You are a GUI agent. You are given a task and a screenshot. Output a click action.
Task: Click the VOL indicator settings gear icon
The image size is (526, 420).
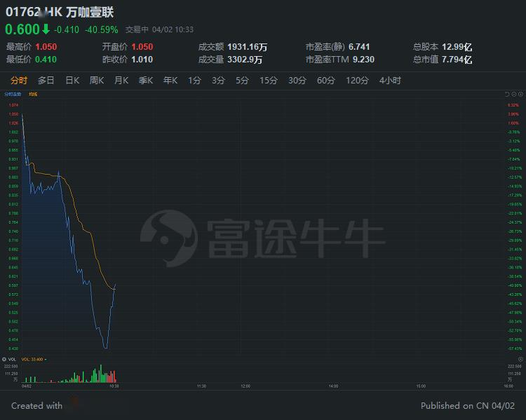tap(4, 359)
